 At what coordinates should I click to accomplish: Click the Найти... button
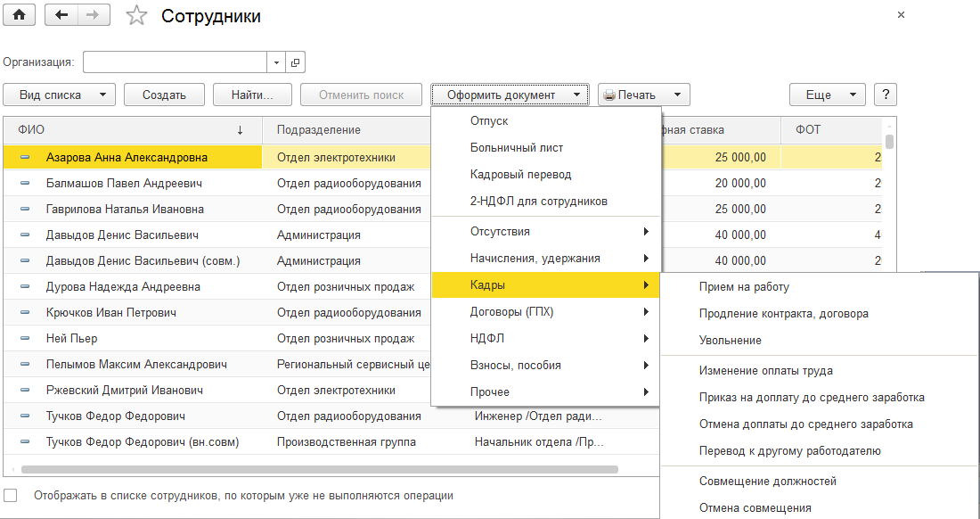[x=252, y=95]
